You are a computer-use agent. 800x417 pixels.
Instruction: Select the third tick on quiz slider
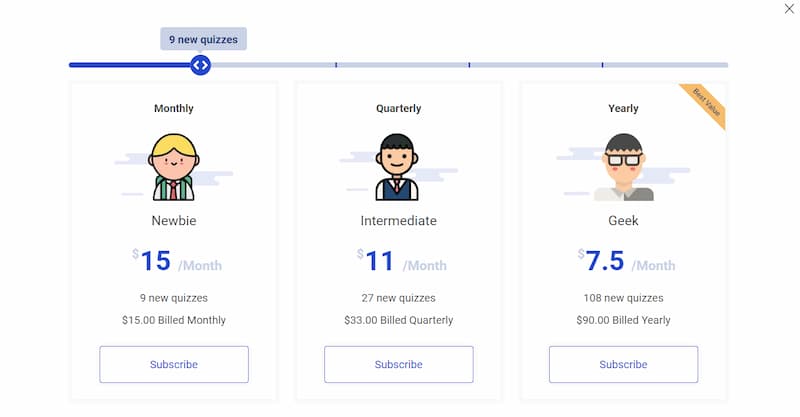[x=469, y=65]
